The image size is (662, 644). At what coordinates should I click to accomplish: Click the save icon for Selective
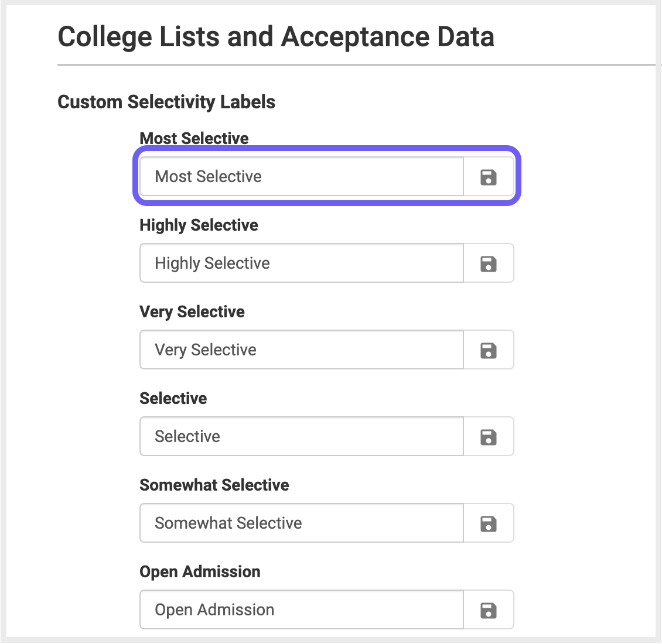coord(489,437)
